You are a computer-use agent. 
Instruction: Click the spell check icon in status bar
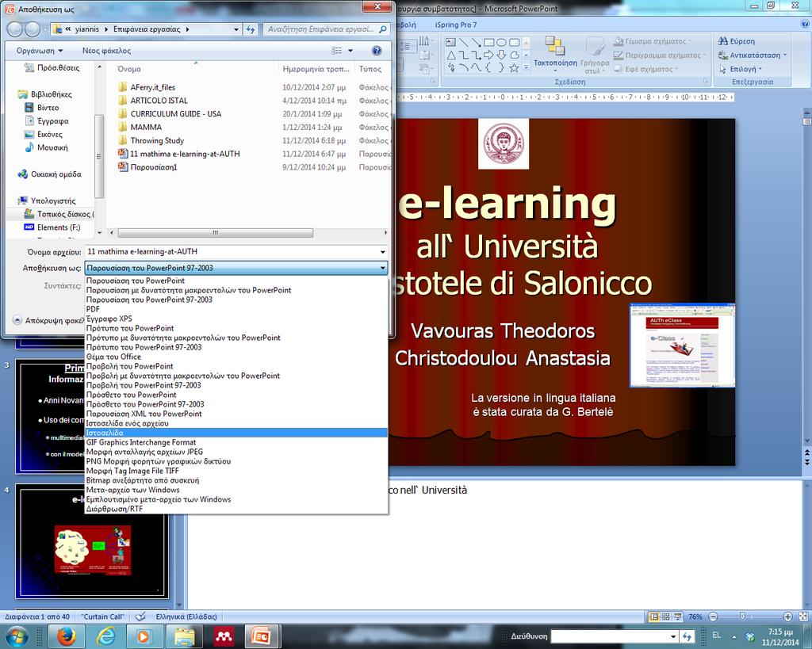[x=140, y=617]
